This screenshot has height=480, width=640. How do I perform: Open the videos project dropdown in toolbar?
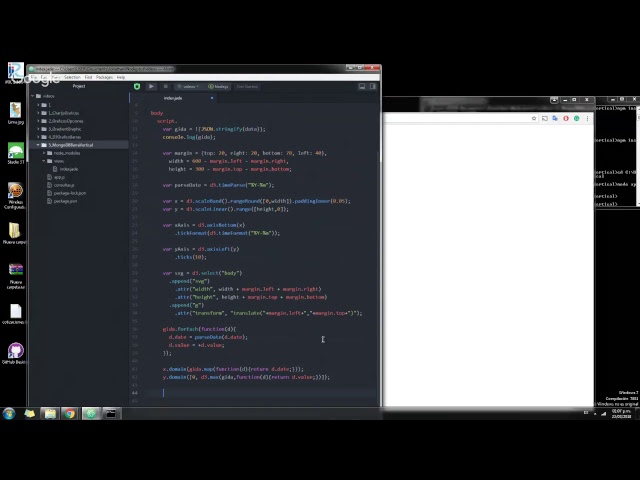[x=188, y=87]
